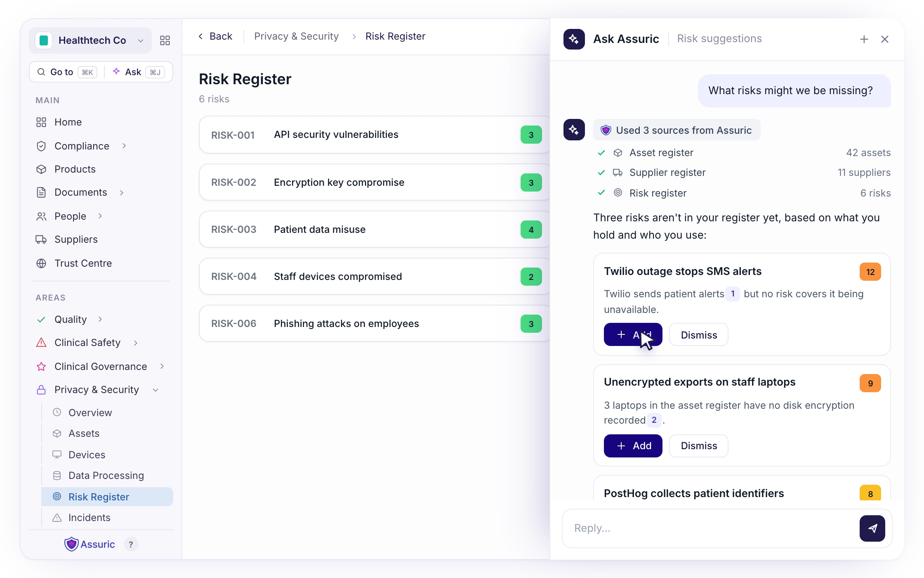Click the Assuric shield logo at bottom
The height and width of the screenshot is (578, 924).
point(71,544)
